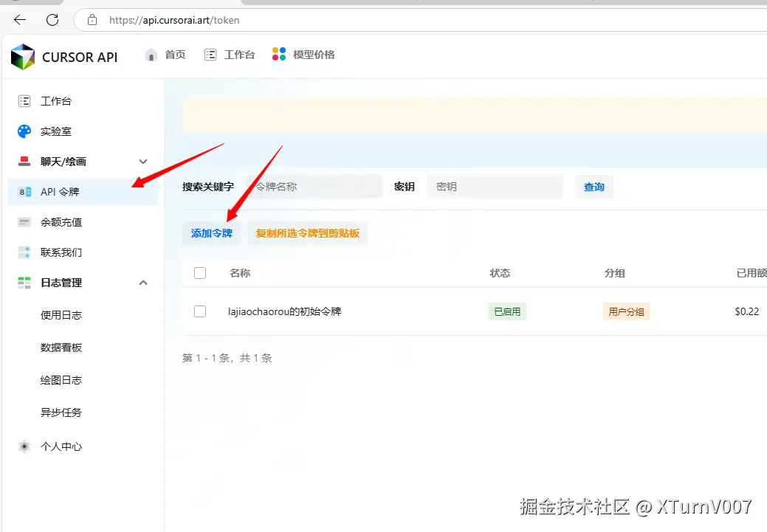Open 数据看板 from 日志管理 group
767x532 pixels.
coord(61,348)
